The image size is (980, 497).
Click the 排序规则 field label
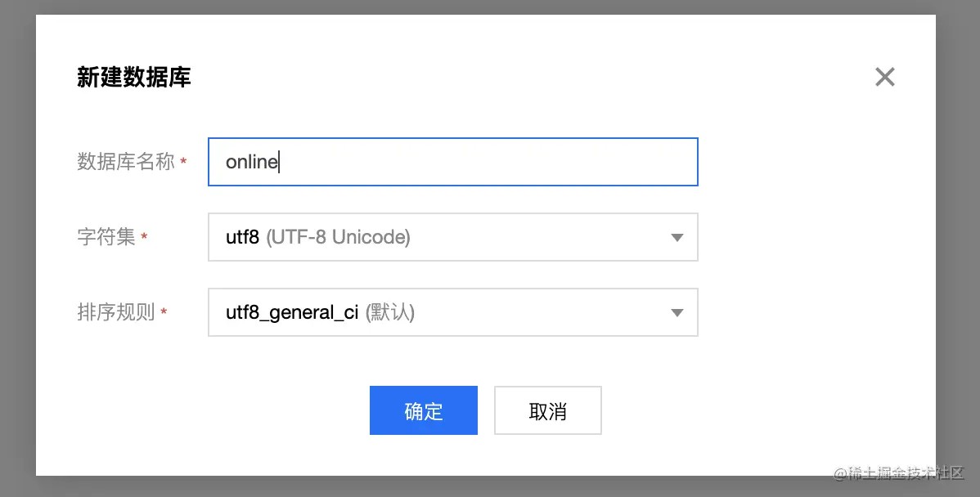(115, 312)
